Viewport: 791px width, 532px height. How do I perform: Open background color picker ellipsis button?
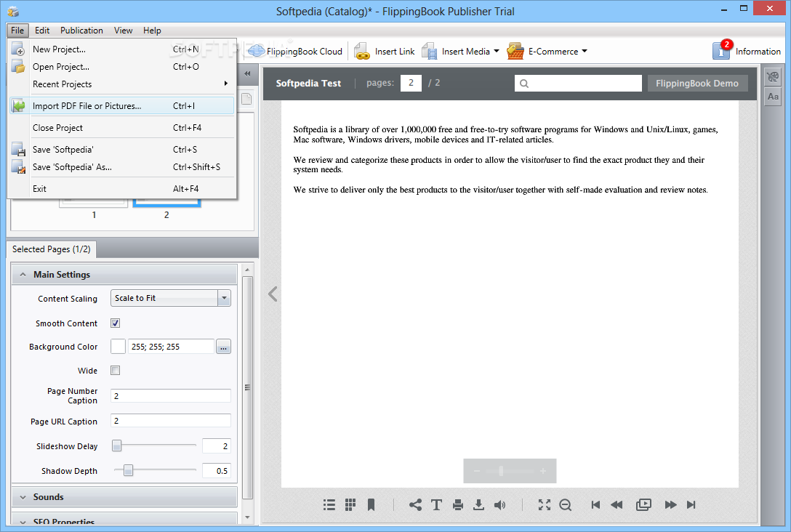click(x=223, y=347)
